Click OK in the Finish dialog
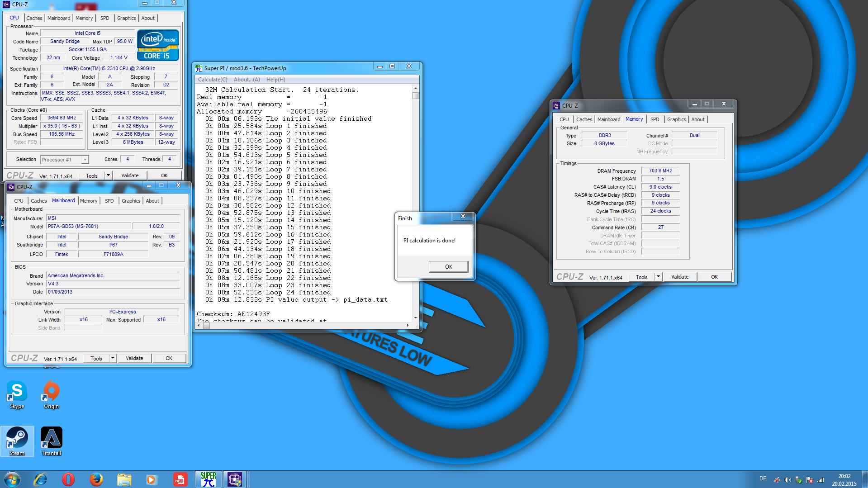 (448, 267)
